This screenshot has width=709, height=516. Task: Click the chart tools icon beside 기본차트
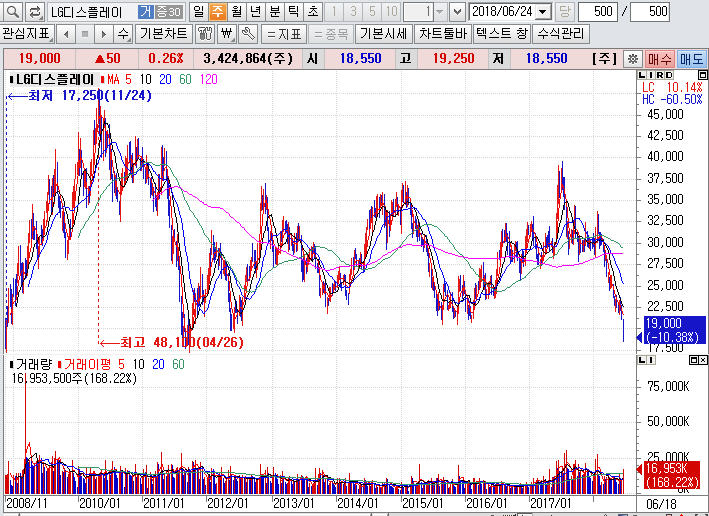pyautogui.click(x=204, y=33)
